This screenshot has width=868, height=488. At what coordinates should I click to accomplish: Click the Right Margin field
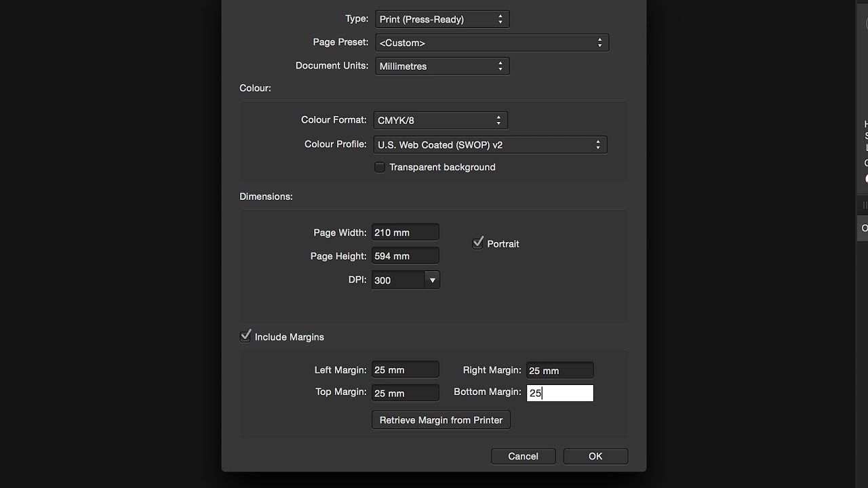560,371
